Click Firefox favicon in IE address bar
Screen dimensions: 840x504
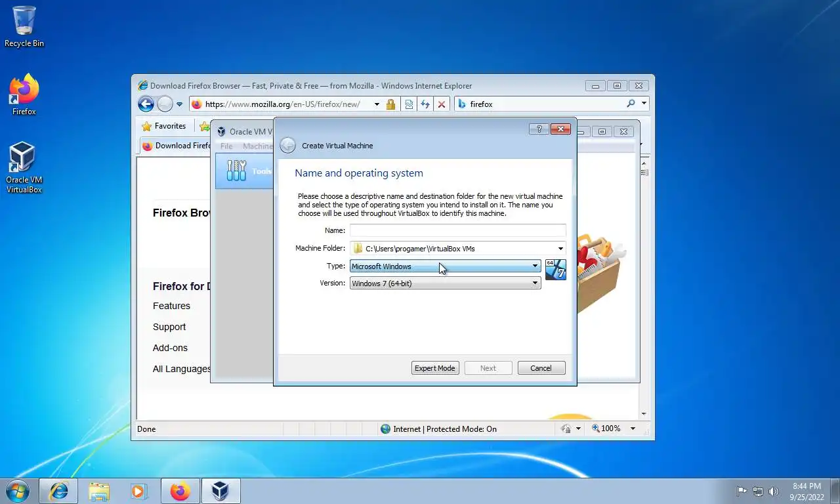tap(196, 104)
